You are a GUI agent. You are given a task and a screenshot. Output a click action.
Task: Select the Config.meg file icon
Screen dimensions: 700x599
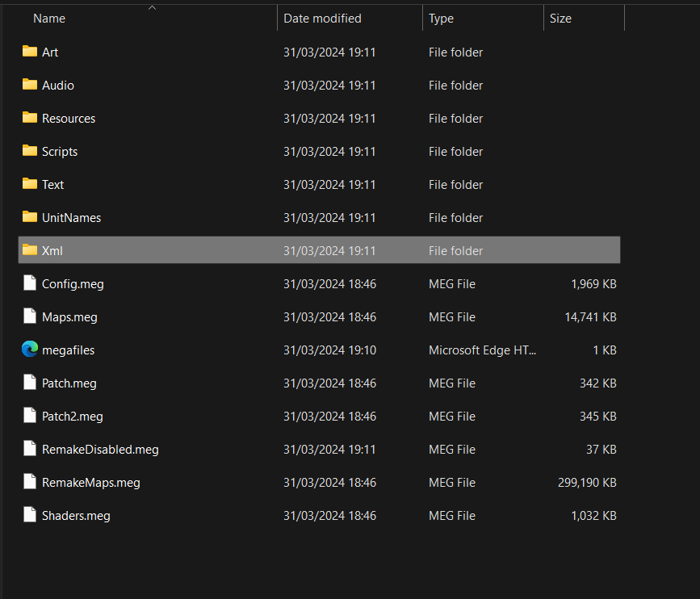(30, 283)
